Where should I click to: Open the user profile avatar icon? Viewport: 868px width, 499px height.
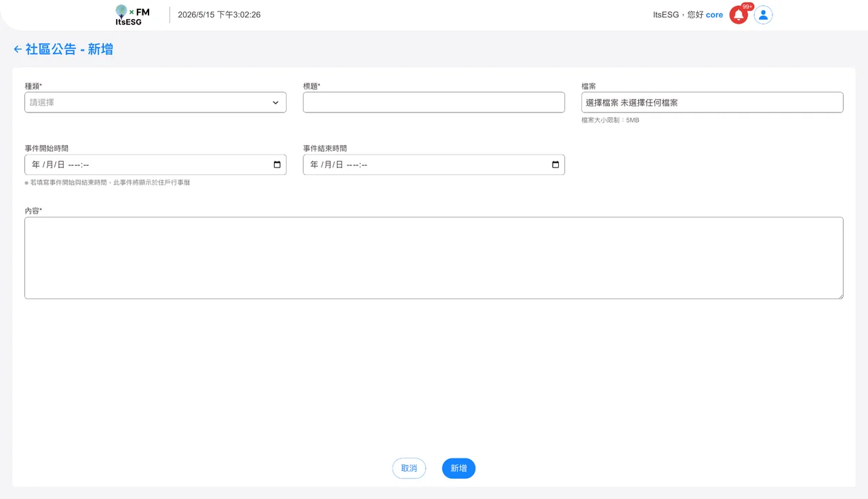[x=764, y=15]
